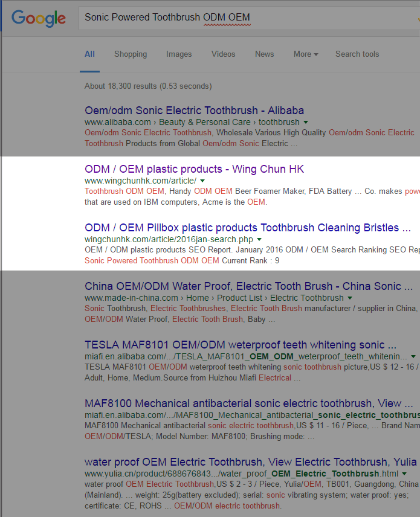
Task: Click the wingchunhk.com/article/2016jan-search.php URL text
Action: click(169, 239)
